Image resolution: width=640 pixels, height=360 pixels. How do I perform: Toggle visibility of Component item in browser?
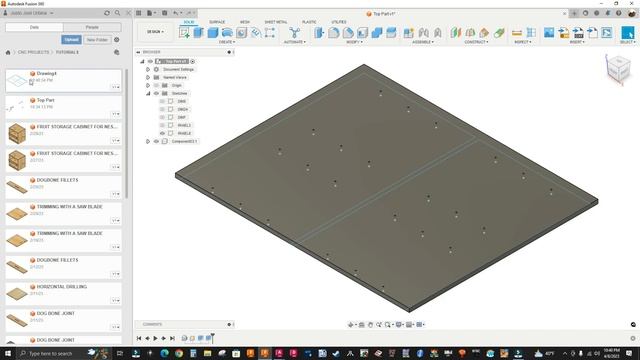pos(156,141)
